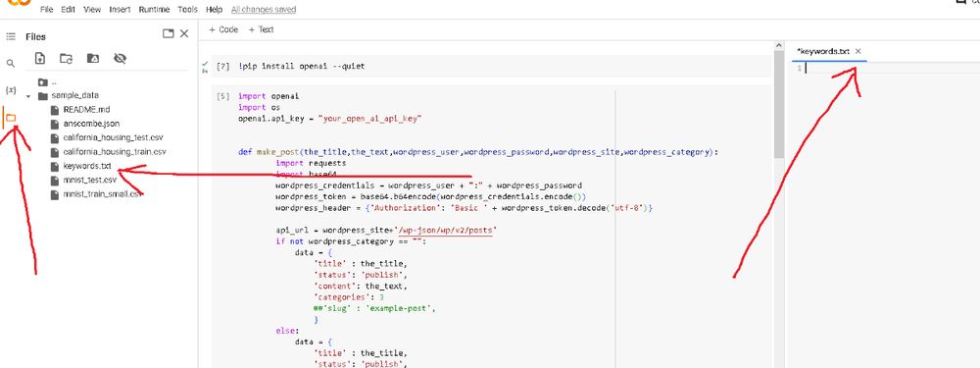Toggle the Files folder sidebar icon

pyautogui.click(x=11, y=118)
